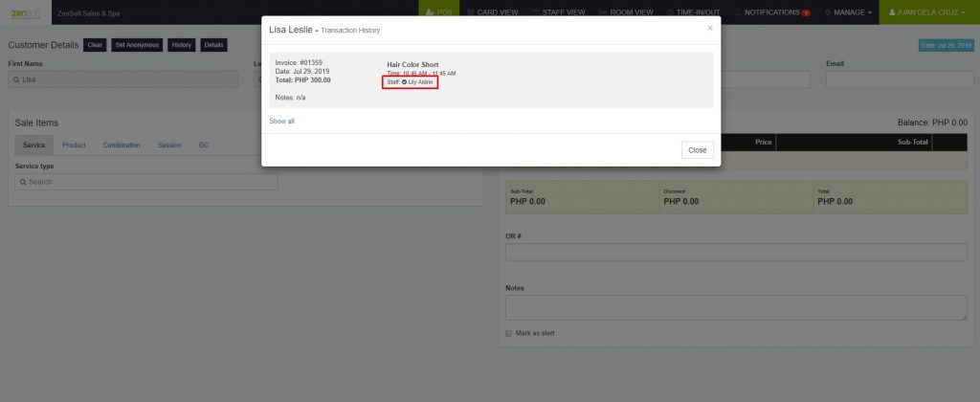Click the Hair Color Short service title

(x=412, y=64)
